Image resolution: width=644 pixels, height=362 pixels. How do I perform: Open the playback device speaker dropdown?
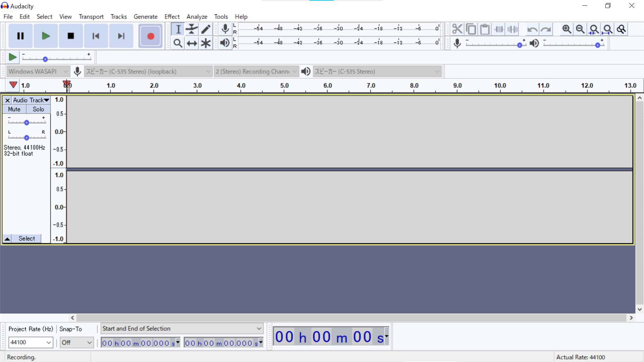(x=377, y=71)
